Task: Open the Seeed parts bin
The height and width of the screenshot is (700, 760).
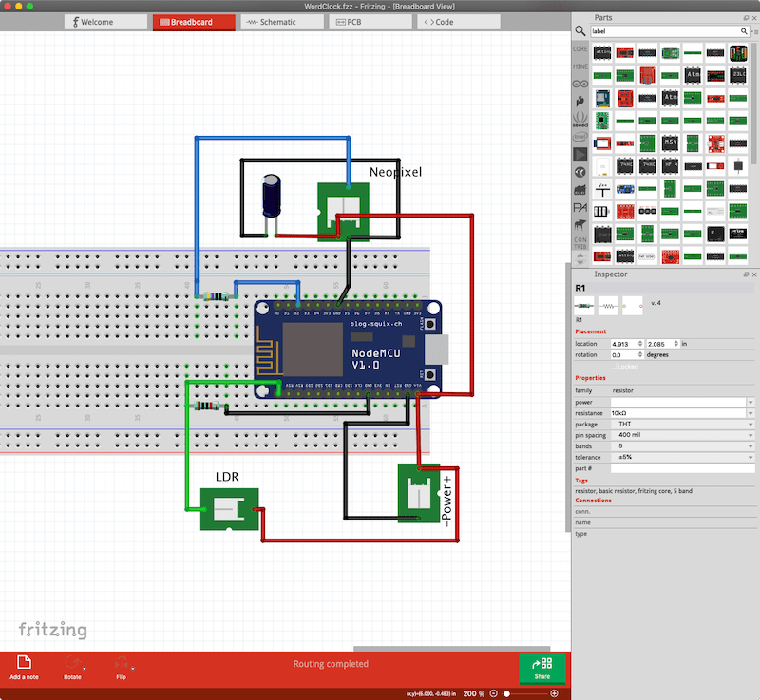Action: [x=580, y=119]
